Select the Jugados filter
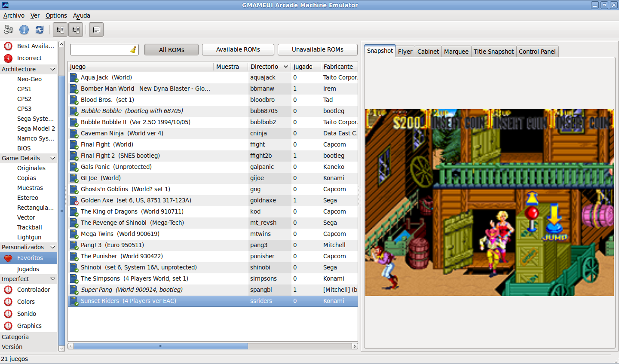This screenshot has width=619, height=364. tap(28, 269)
